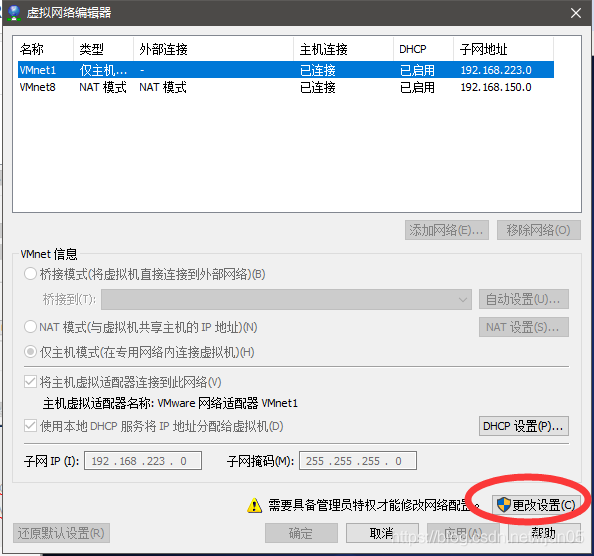The image size is (594, 556).
Task: Click 主机虚拟适配器名称 VMnet1 label
Action: (170, 403)
